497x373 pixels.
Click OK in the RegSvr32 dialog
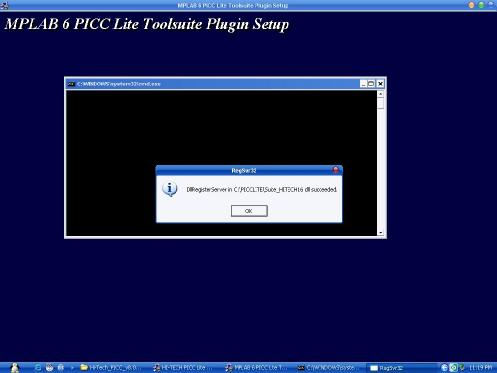tap(249, 211)
